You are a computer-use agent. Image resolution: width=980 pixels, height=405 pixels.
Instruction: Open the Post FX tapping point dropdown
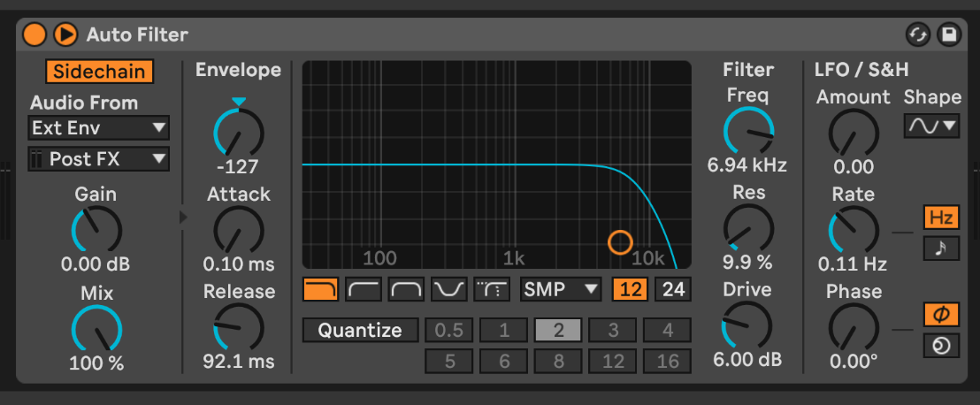point(99,159)
